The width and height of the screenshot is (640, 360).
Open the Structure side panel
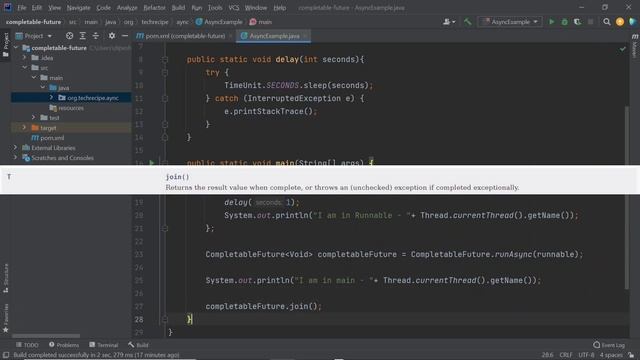[6, 278]
